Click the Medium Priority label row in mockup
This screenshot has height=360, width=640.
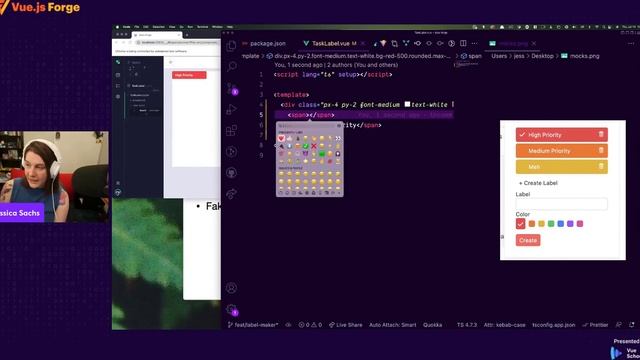[x=562, y=151]
